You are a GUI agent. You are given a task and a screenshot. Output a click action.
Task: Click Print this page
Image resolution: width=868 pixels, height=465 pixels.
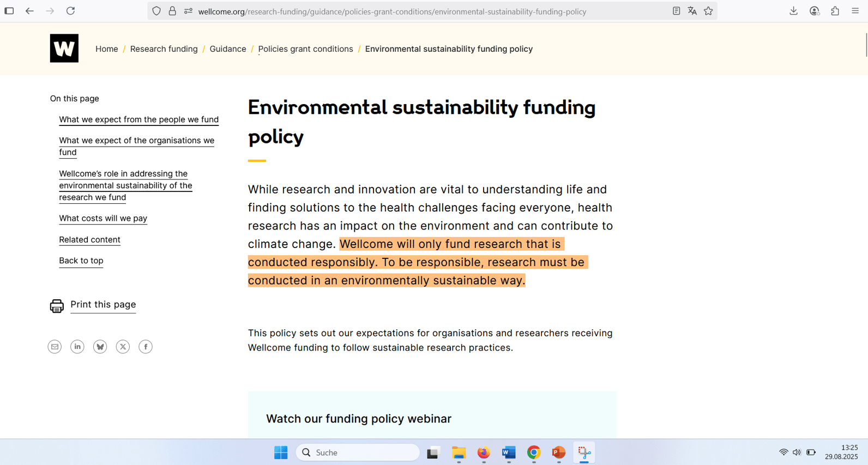103,305
